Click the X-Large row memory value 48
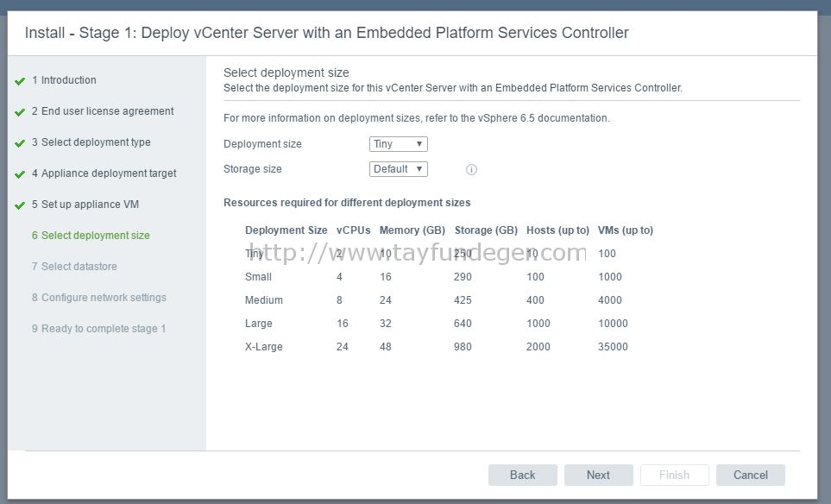831x504 pixels. click(385, 347)
